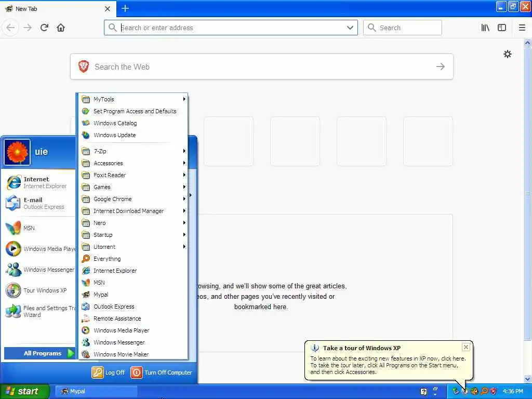Open pinned E-mail Outlook Express
The width and height of the screenshot is (532, 399).
[x=39, y=203]
